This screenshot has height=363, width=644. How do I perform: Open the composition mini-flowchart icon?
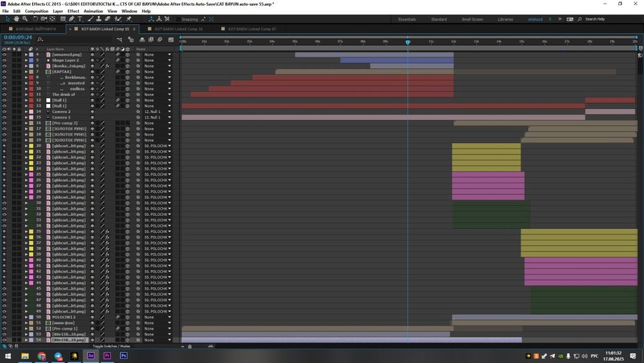click(119, 39)
